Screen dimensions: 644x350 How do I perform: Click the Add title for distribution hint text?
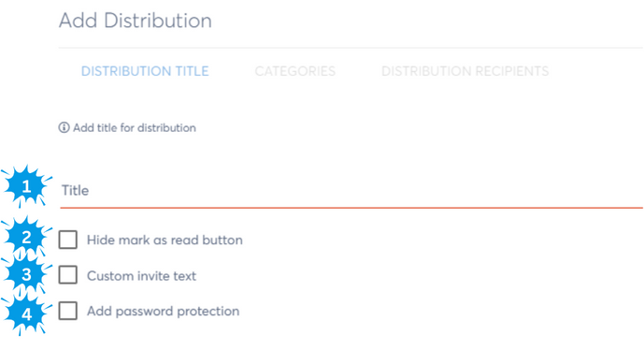point(135,128)
